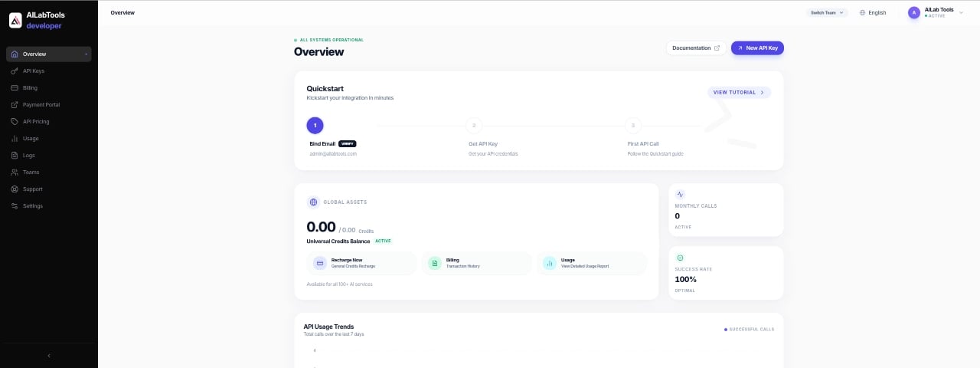Click admin@ailabtools.com email text
The width and height of the screenshot is (980, 368).
[x=333, y=153]
